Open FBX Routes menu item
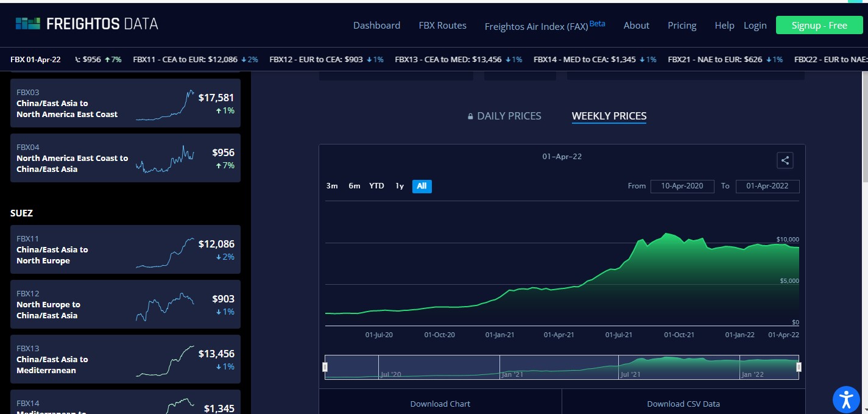Image resolution: width=868 pixels, height=414 pixels. click(442, 25)
